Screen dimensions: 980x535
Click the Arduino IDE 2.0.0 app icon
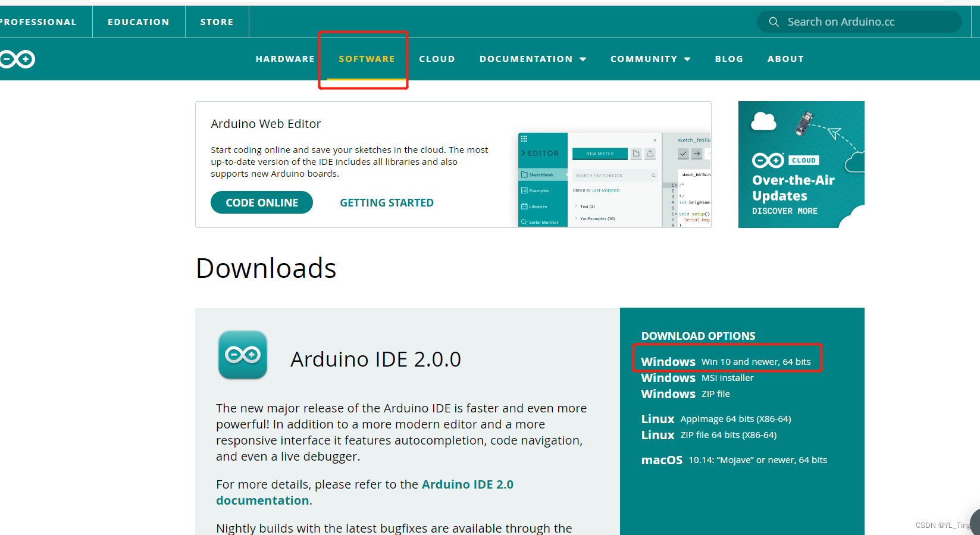[243, 355]
